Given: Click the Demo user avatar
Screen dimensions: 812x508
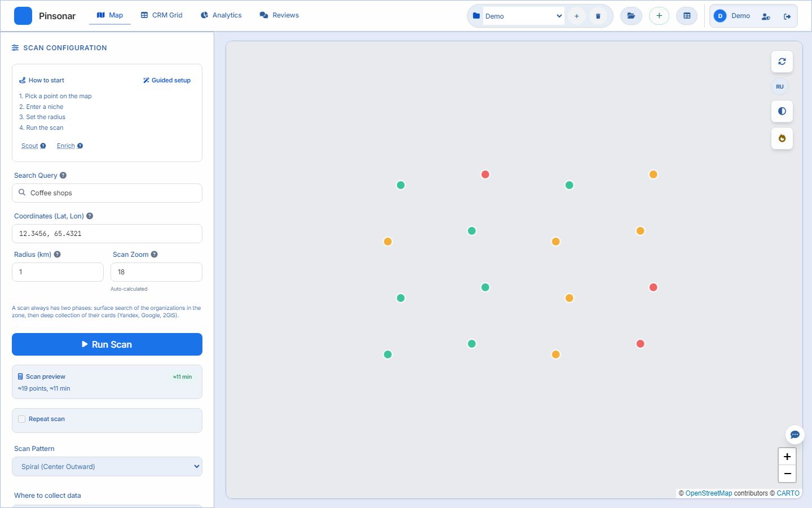Looking at the screenshot, I should click(x=720, y=16).
